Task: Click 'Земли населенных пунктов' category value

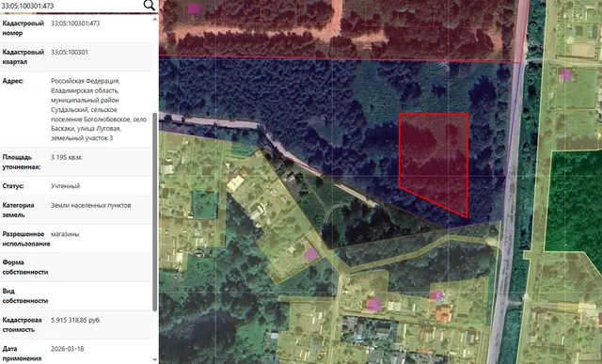Action: pyautogui.click(x=91, y=205)
